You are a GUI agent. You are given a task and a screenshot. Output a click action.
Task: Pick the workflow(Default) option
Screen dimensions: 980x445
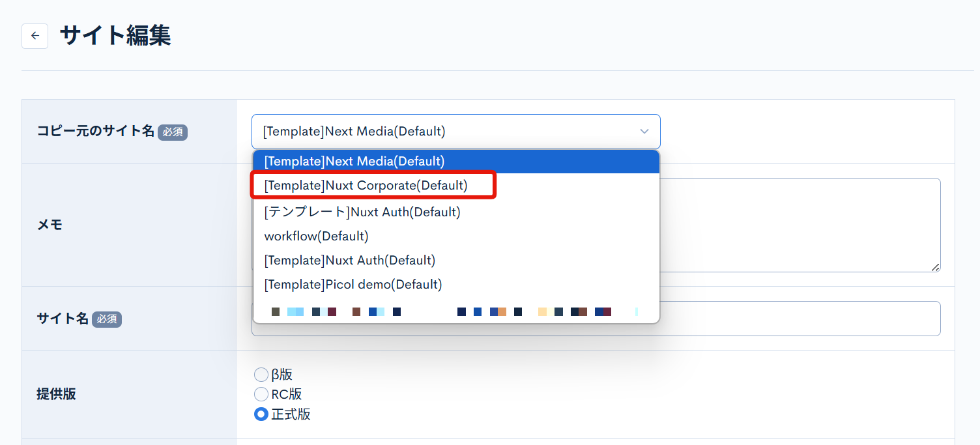click(317, 236)
